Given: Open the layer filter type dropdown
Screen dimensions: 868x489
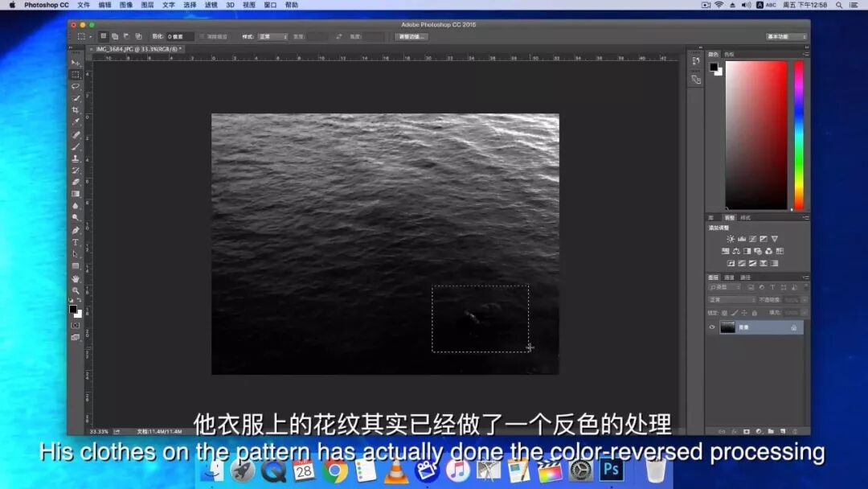Looking at the screenshot, I should tap(724, 287).
